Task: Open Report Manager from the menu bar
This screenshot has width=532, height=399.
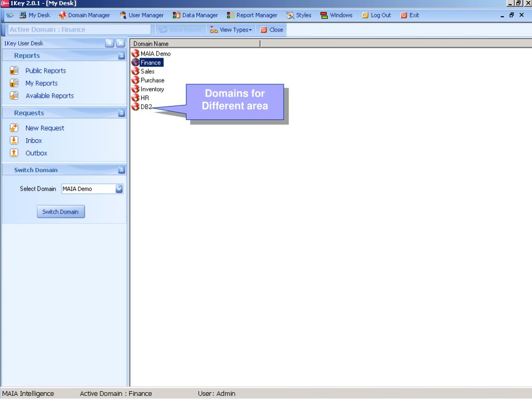Action: (252, 15)
